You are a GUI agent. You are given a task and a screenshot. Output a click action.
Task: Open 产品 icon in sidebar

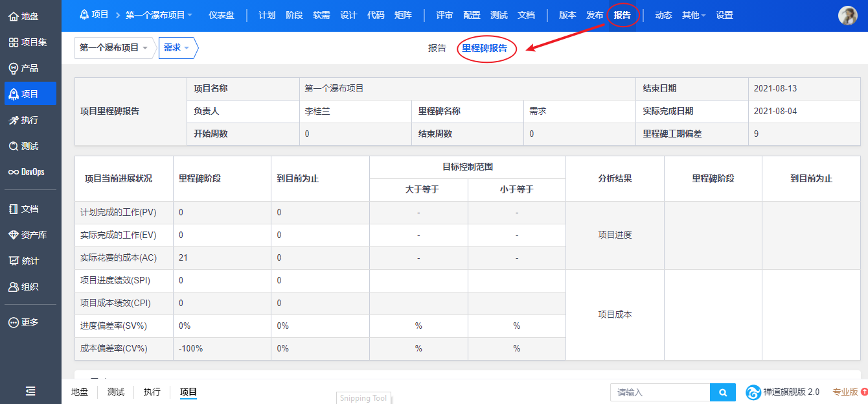13,68
